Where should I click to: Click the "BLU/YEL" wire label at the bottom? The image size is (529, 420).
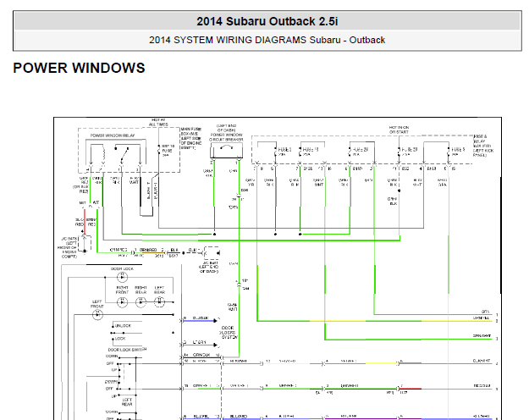[201, 417]
